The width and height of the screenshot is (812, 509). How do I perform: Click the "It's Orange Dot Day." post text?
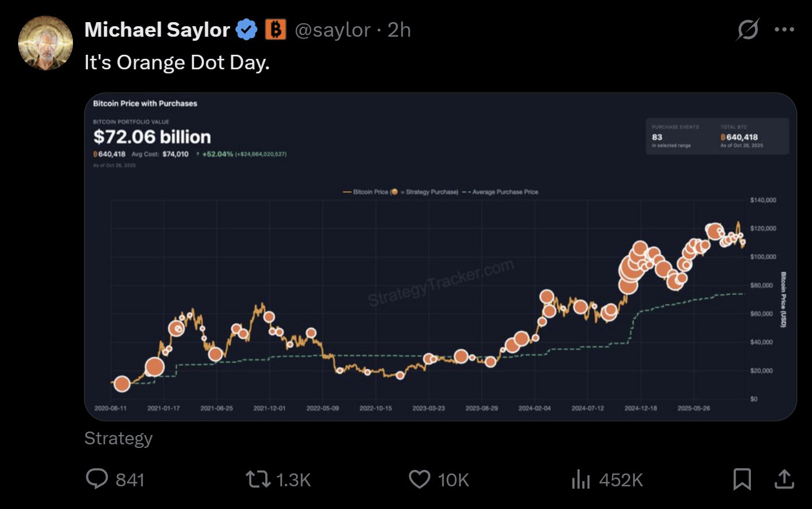click(x=177, y=62)
